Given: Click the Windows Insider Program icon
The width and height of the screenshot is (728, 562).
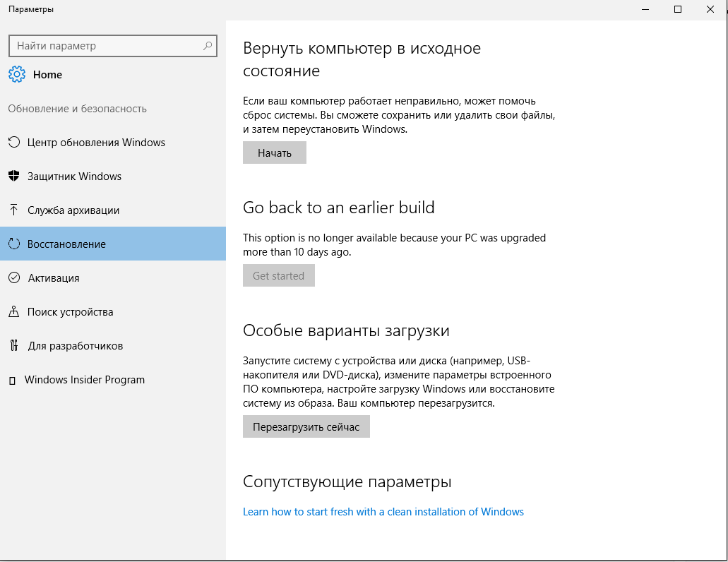Looking at the screenshot, I should (13, 381).
